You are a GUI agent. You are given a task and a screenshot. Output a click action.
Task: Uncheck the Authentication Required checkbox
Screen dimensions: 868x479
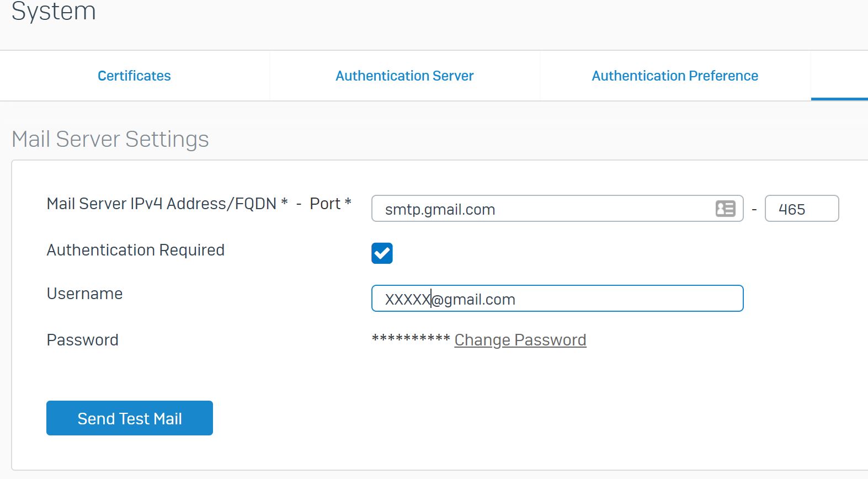pos(382,253)
